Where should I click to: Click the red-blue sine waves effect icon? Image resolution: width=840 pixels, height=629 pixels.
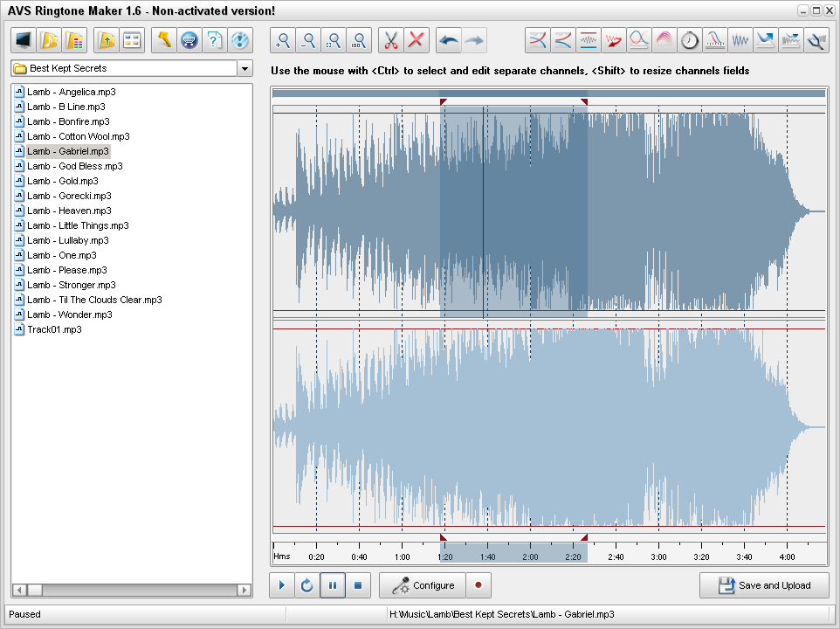(639, 40)
